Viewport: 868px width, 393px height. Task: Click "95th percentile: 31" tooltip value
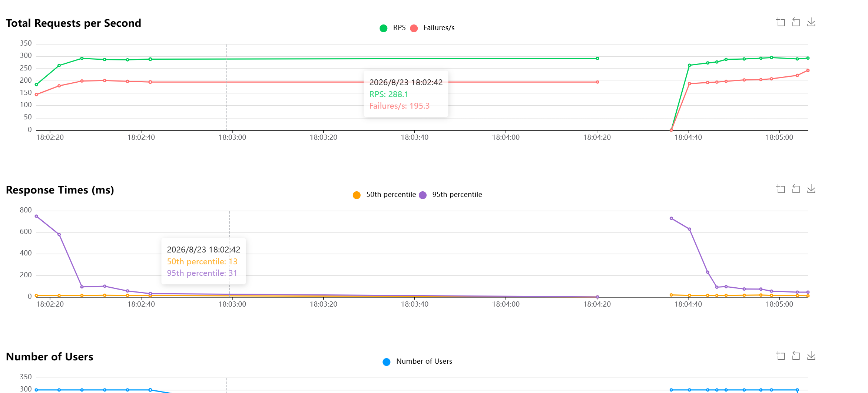202,273
